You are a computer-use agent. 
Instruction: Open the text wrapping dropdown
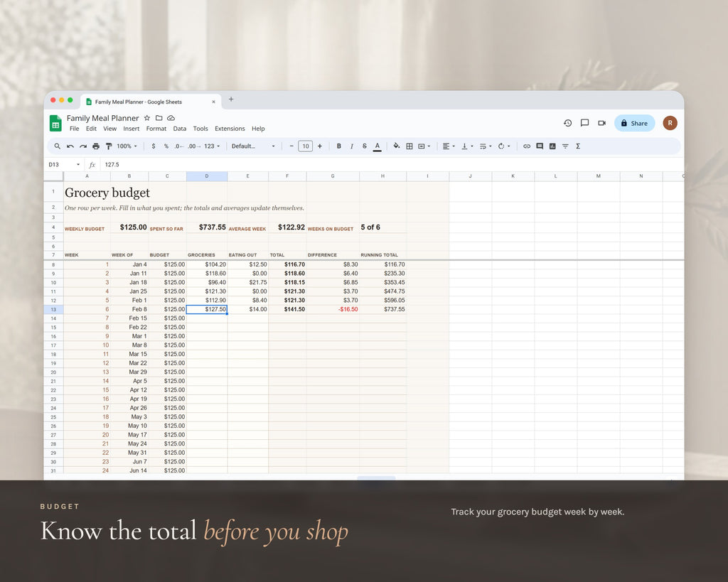[x=486, y=146]
